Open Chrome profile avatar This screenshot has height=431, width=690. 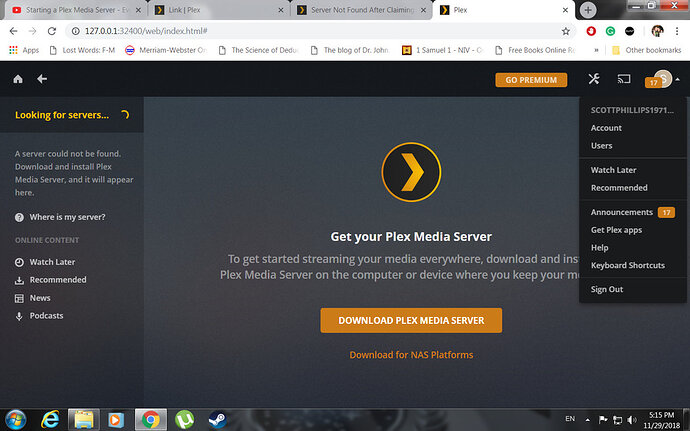click(x=657, y=31)
